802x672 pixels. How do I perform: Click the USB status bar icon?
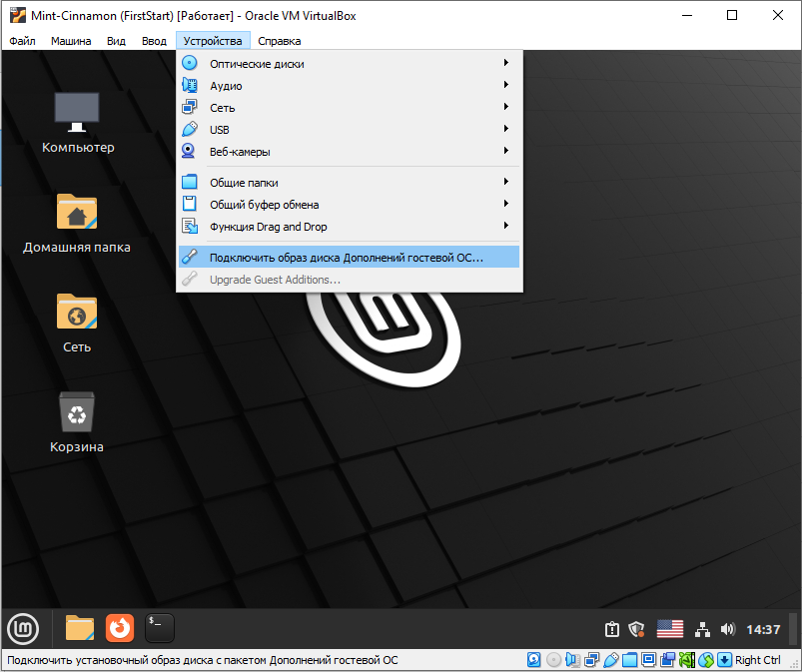(x=610, y=660)
